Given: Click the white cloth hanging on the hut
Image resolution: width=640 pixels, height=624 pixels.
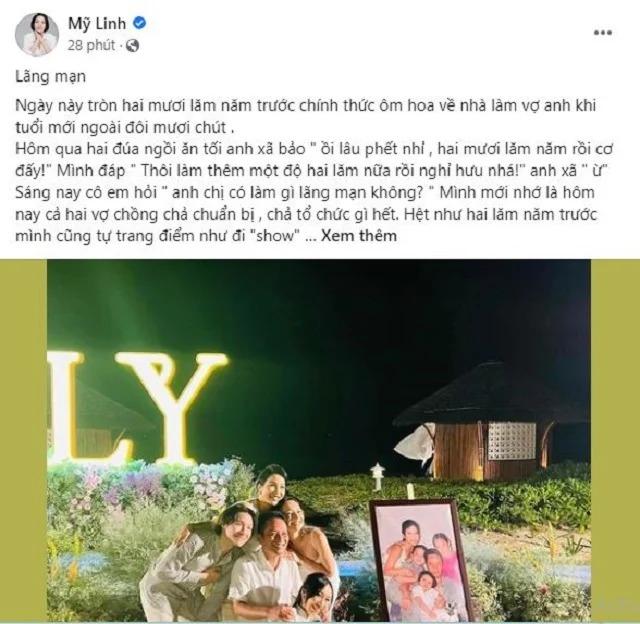Looking at the screenshot, I should coord(414,443).
